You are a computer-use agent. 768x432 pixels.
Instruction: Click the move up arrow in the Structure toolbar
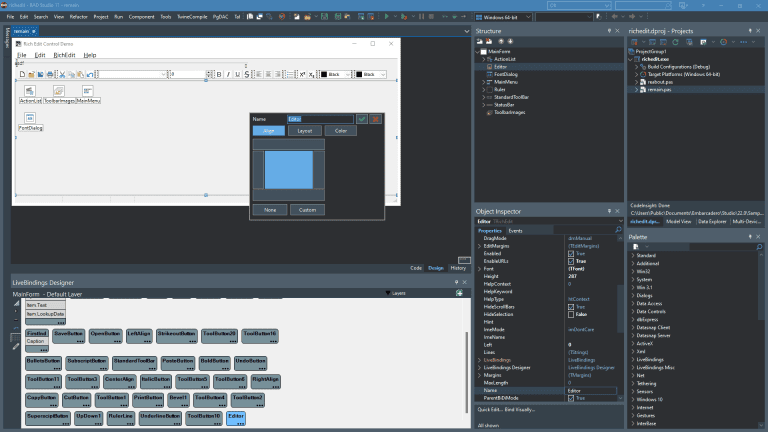(x=501, y=42)
